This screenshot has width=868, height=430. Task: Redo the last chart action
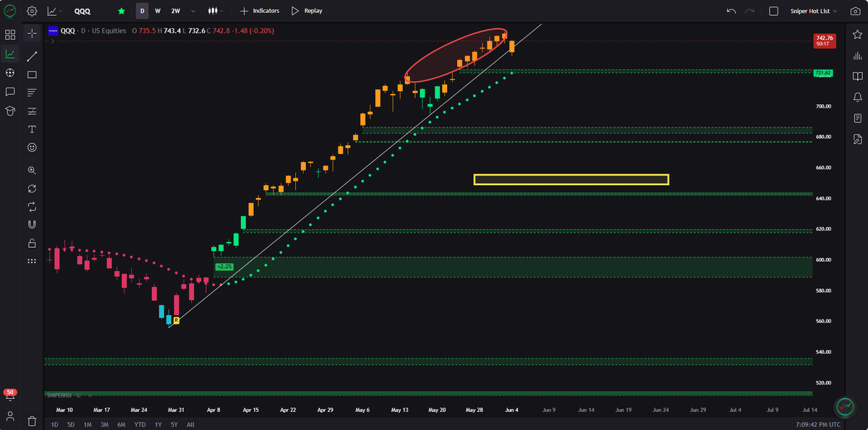coord(750,11)
